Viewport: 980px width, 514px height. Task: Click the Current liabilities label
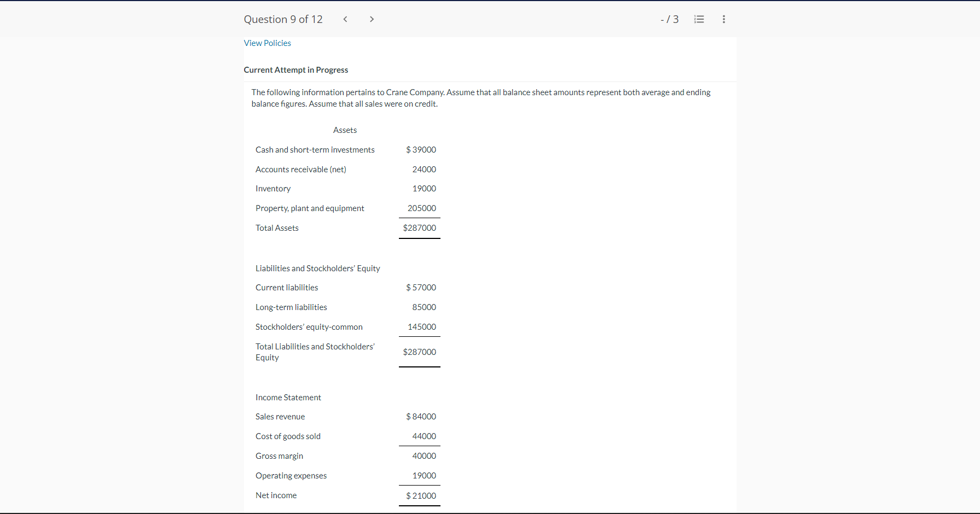(x=286, y=288)
